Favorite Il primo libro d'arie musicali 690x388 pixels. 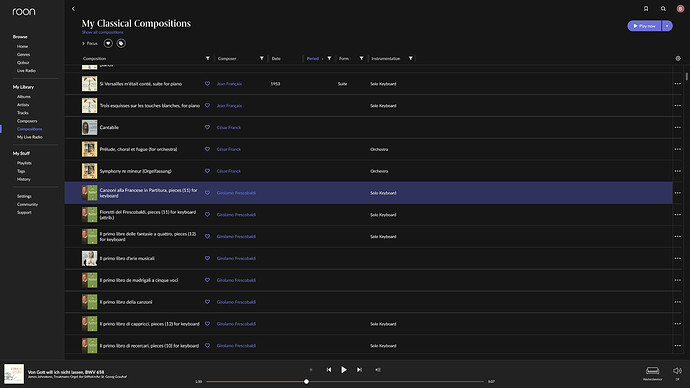tap(207, 258)
